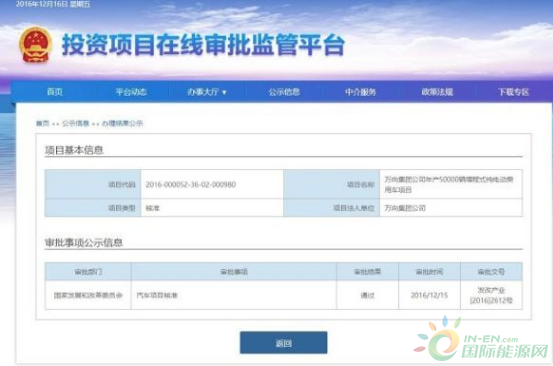The image size is (553, 366).
Task: Open the 中介服务 navigation item
Action: coord(360,92)
